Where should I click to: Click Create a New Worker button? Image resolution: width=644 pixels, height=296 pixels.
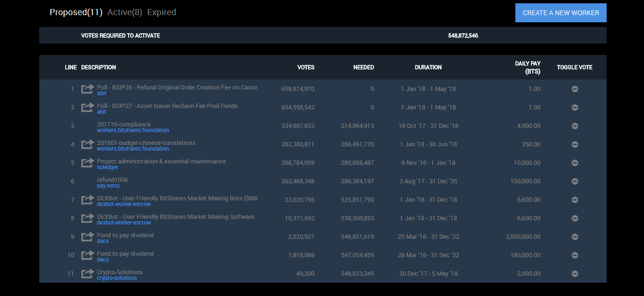click(561, 13)
